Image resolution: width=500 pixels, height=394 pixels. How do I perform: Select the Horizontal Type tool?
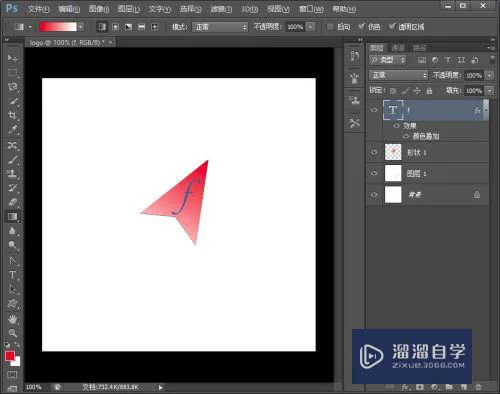[x=12, y=275]
